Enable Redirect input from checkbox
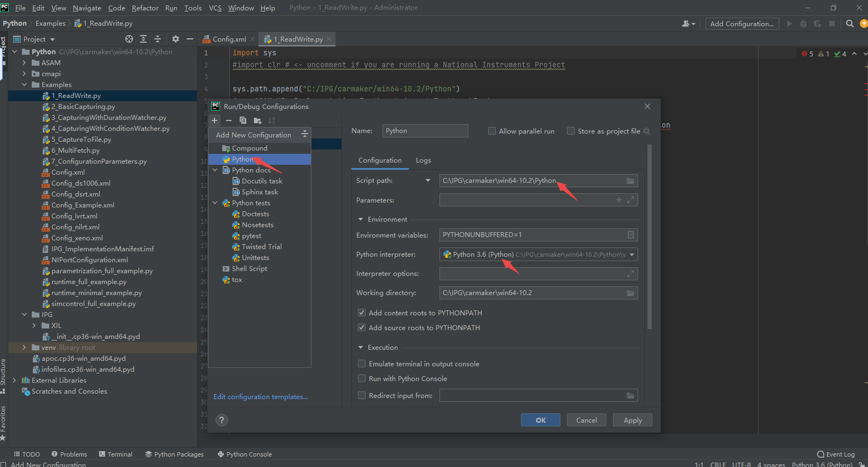This screenshot has width=868, height=467. (x=362, y=395)
